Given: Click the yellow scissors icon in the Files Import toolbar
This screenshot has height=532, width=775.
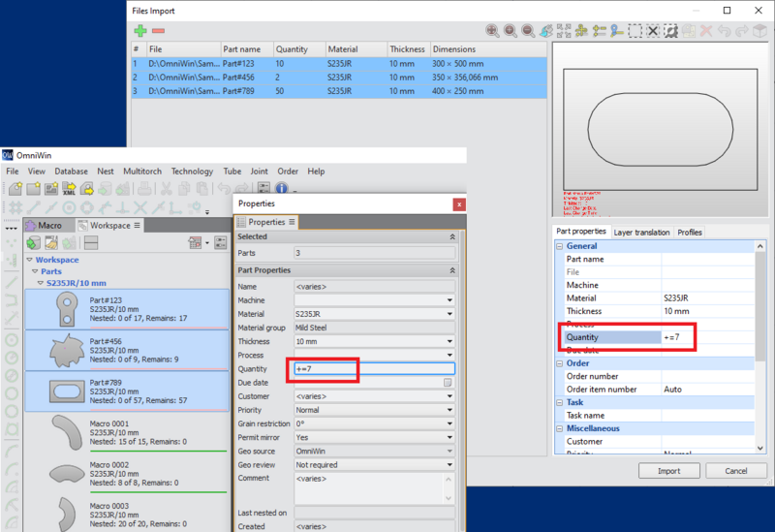Looking at the screenshot, I should click(581, 31).
